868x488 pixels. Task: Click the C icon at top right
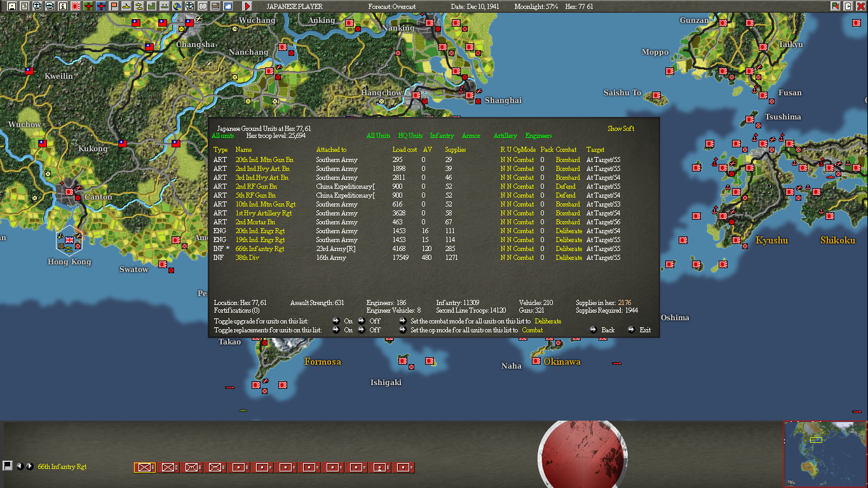pos(848,6)
